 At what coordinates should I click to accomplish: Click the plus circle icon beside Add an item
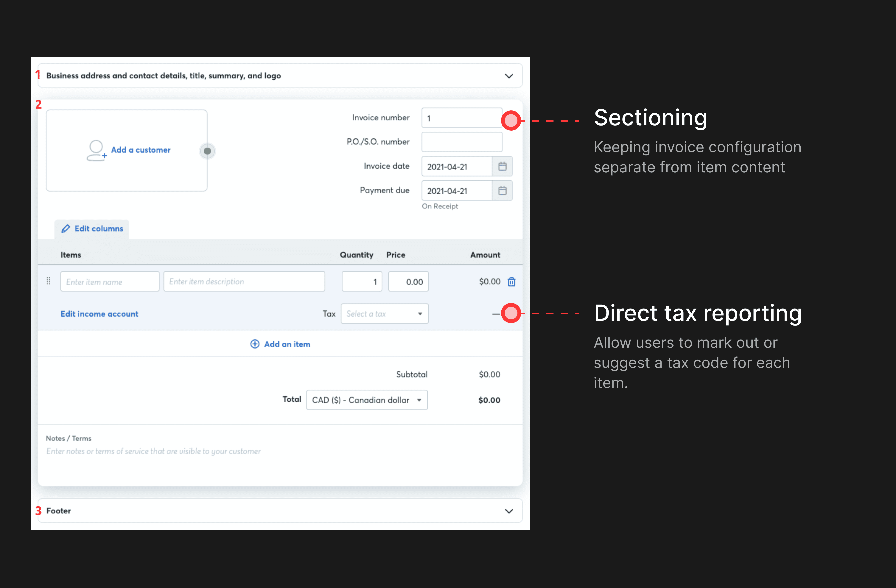point(255,344)
